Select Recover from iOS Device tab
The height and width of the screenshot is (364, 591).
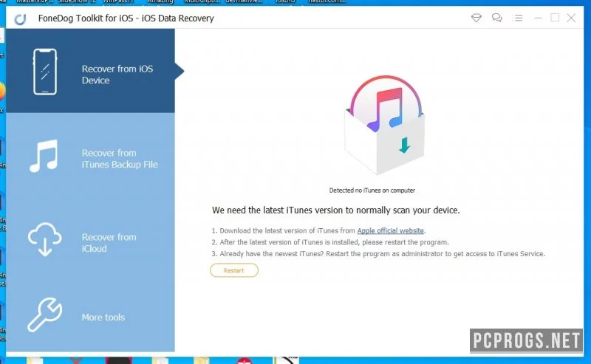coord(90,71)
